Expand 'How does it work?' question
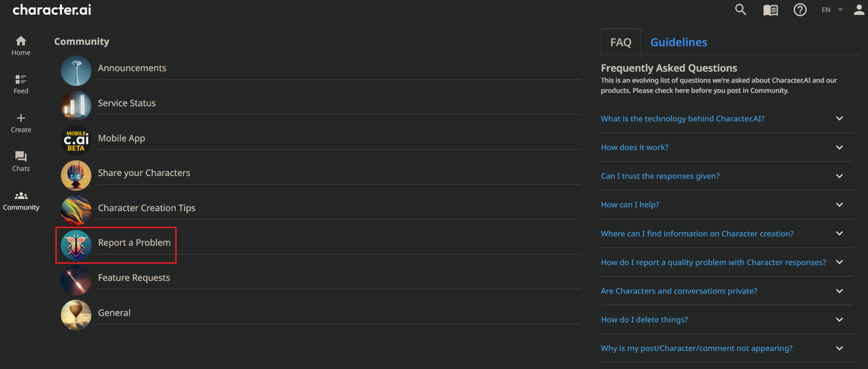The width and height of the screenshot is (868, 369). click(x=635, y=147)
